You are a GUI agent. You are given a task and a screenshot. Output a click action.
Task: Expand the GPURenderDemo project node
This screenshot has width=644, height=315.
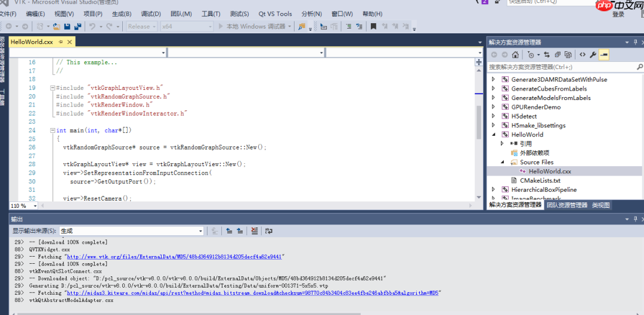pyautogui.click(x=493, y=107)
